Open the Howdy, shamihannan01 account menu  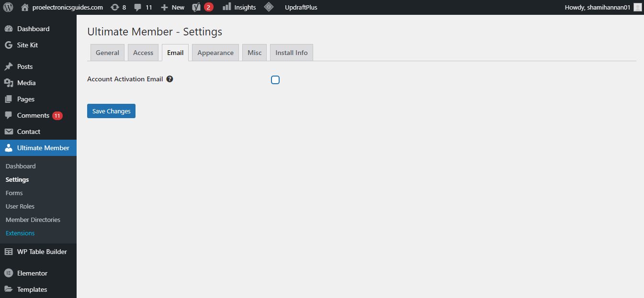click(x=603, y=7)
